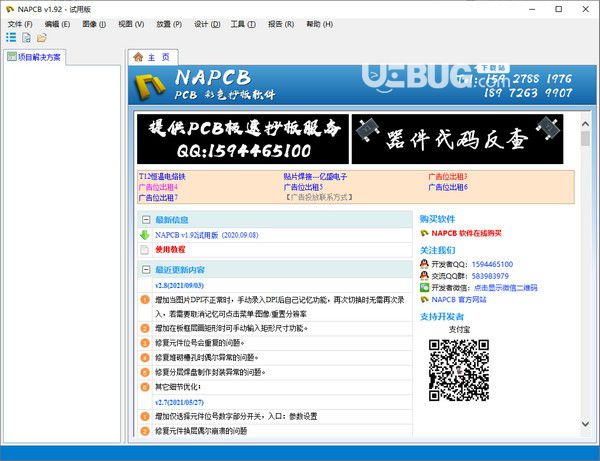Screen dimensions: 600x461
Task: Open the 报告 (R) menu
Action: (281, 24)
